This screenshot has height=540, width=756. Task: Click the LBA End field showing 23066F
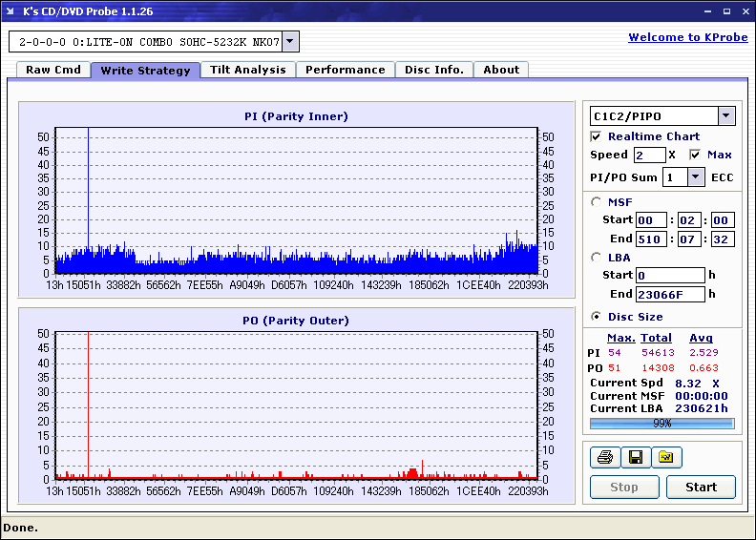pos(670,294)
